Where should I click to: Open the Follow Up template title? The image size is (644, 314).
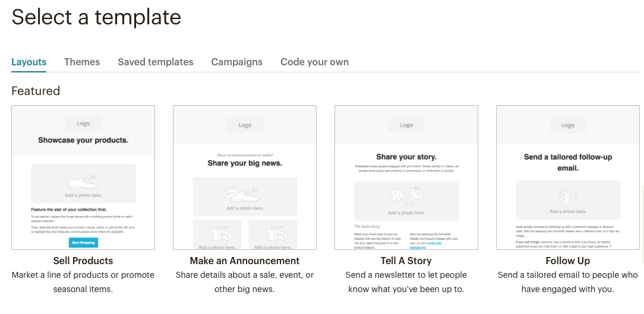pyautogui.click(x=567, y=261)
